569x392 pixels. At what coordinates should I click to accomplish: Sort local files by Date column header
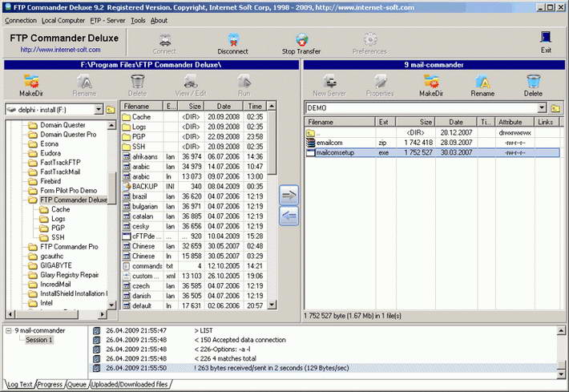224,107
